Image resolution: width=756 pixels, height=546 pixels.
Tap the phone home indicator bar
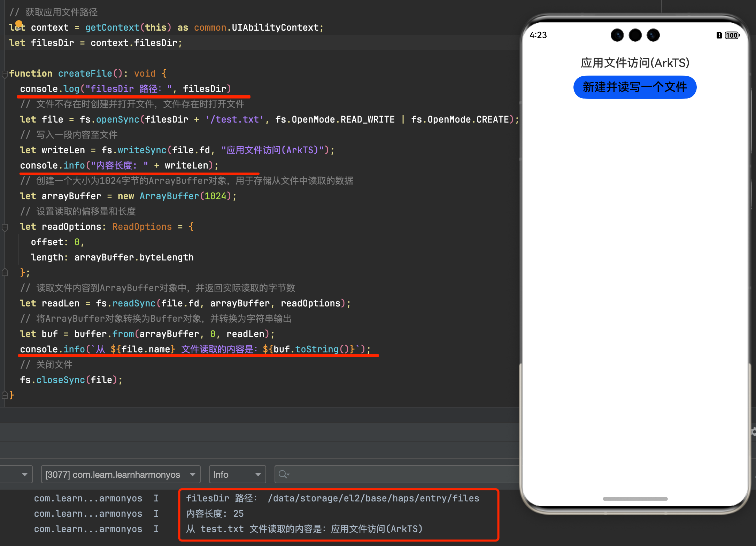635,499
